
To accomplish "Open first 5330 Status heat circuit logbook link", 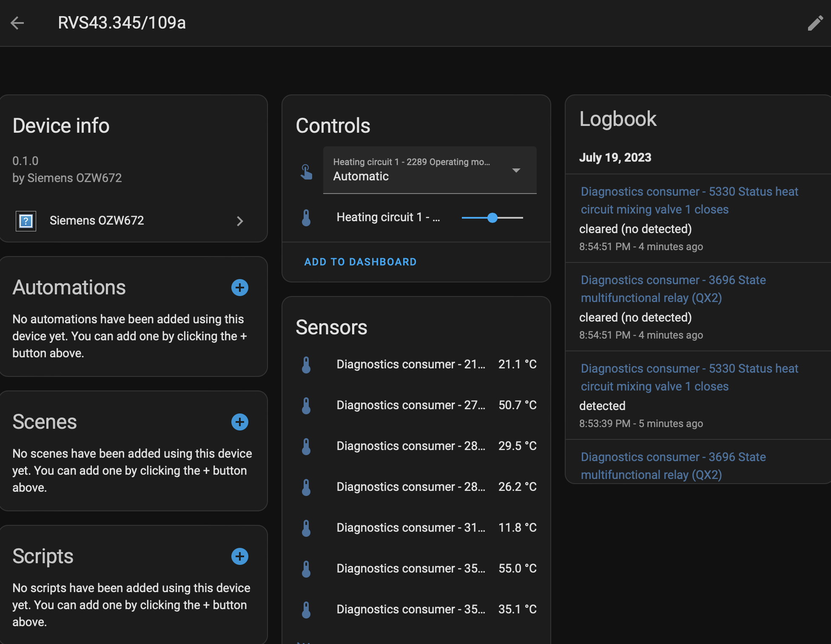I will click(689, 200).
